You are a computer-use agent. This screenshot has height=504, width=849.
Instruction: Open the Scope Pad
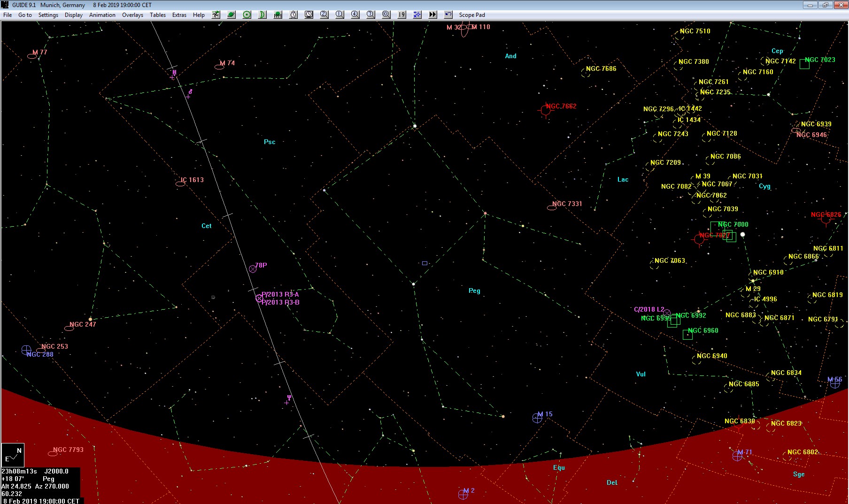(x=472, y=15)
